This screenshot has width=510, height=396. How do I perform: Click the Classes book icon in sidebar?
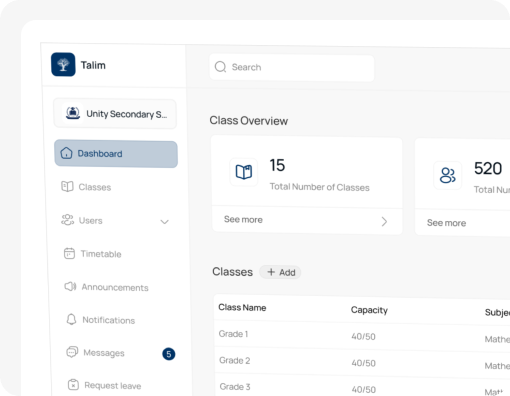(x=67, y=186)
